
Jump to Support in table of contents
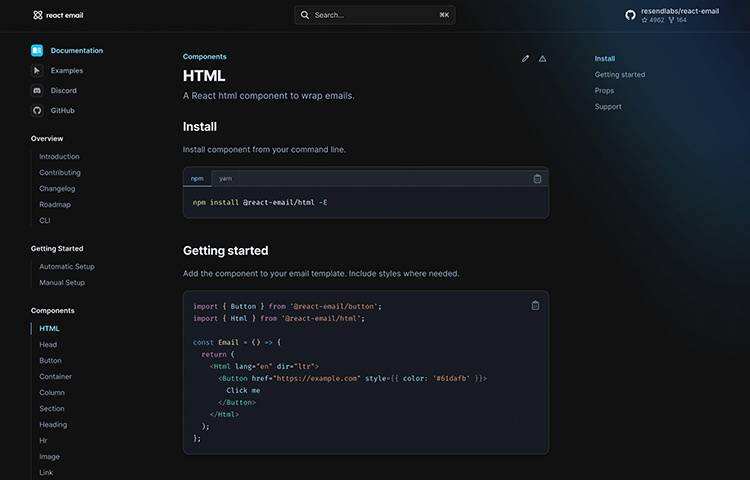pyautogui.click(x=608, y=107)
